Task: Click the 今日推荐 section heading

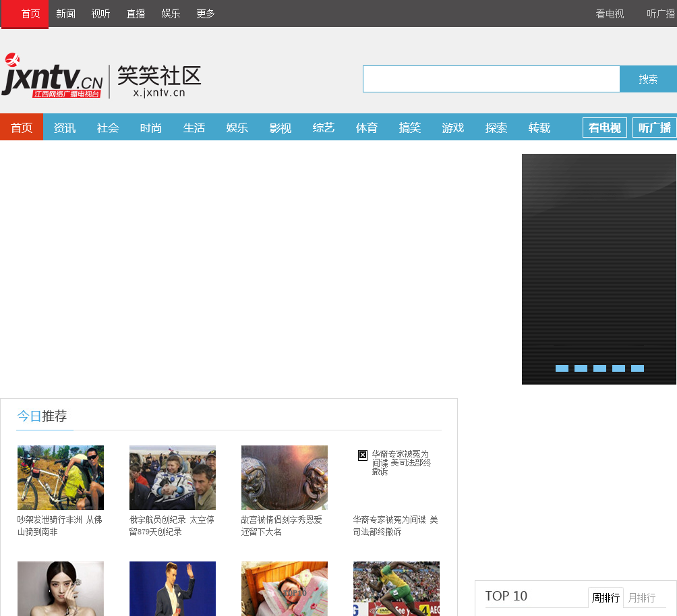Action: 42,416
